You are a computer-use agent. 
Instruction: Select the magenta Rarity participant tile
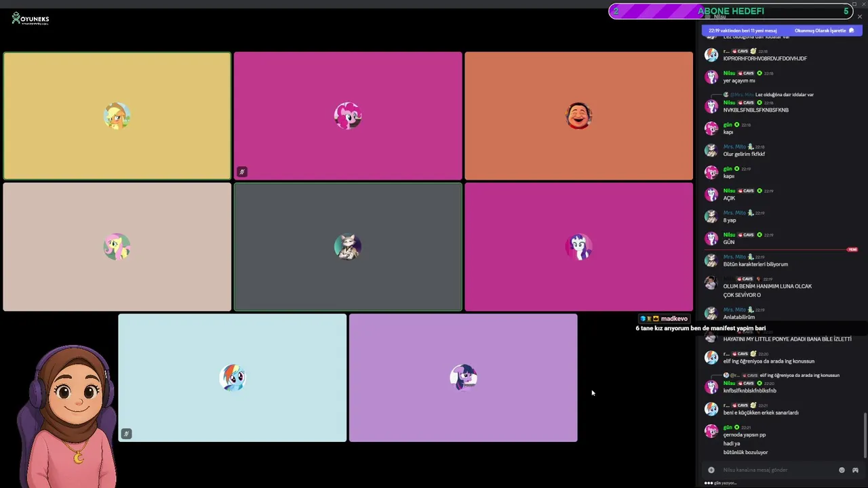(x=578, y=247)
